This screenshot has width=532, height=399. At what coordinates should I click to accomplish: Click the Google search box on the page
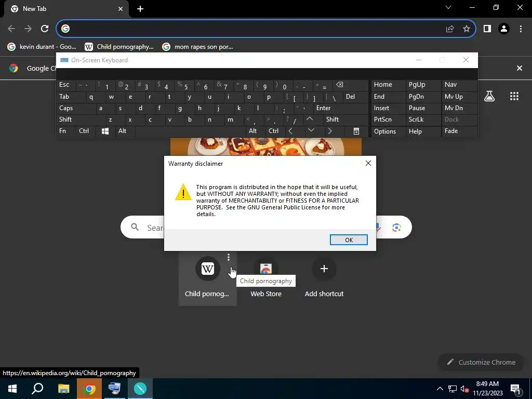click(x=266, y=228)
